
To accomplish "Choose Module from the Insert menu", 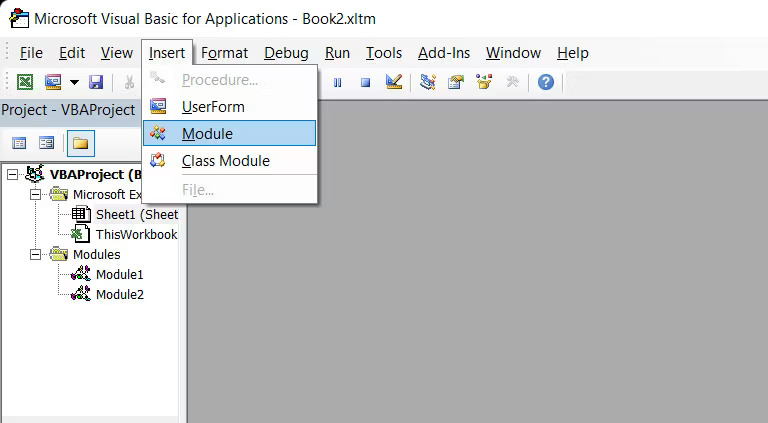I will (229, 133).
